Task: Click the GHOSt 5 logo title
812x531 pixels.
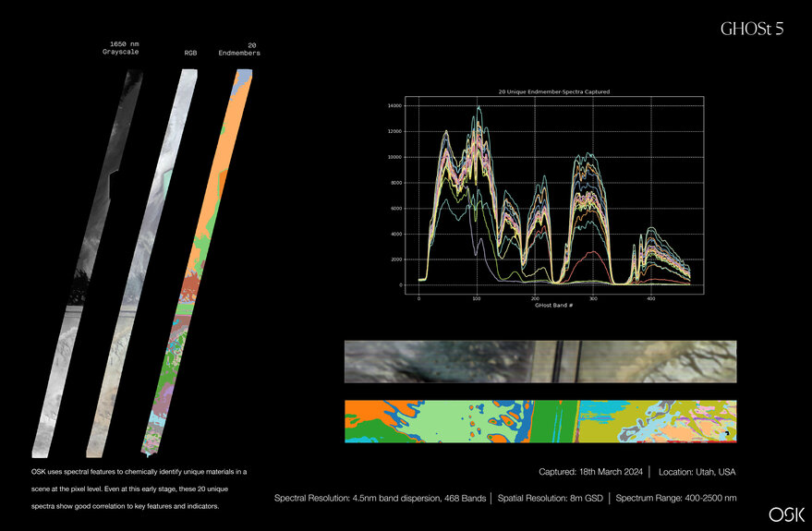Action: (x=752, y=29)
